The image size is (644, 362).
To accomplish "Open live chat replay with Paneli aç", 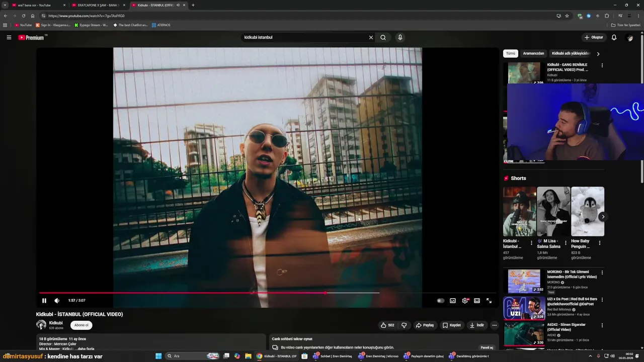I will [487, 347].
